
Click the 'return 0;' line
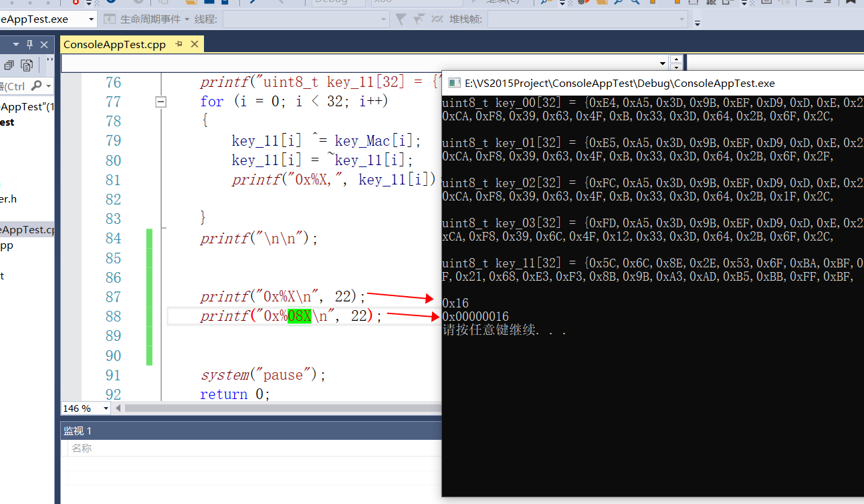pos(235,394)
